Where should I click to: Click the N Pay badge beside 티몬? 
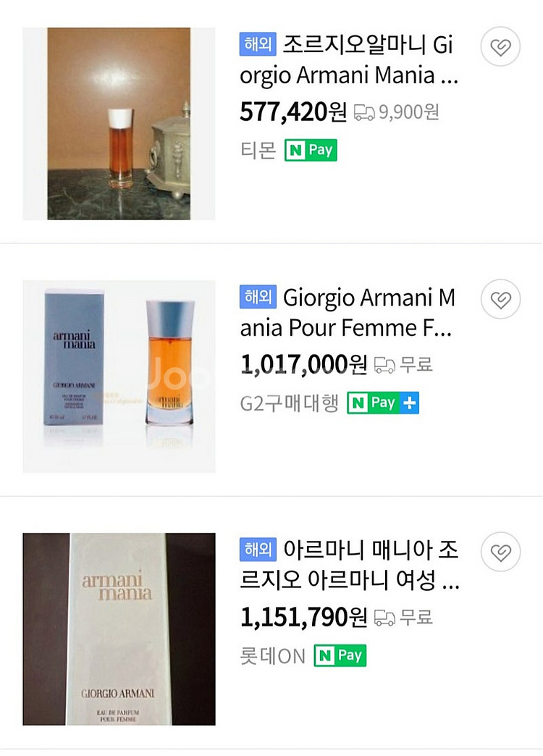[311, 150]
